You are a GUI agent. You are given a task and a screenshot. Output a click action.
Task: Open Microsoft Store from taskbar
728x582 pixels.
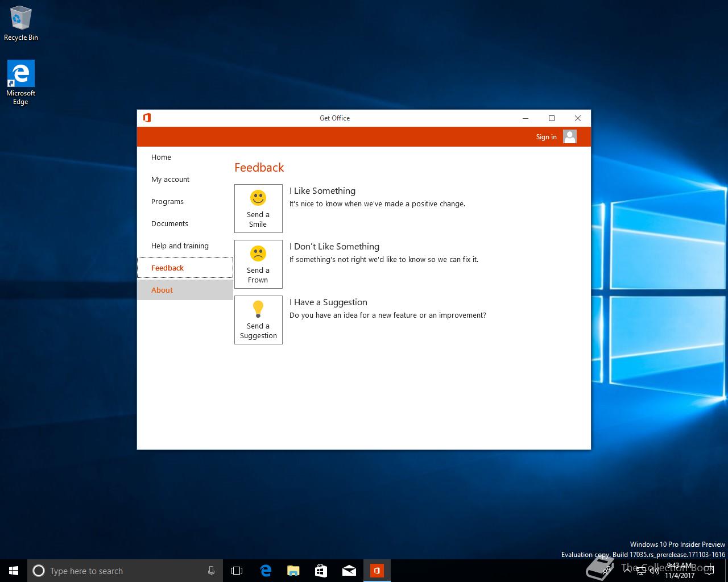point(321,571)
